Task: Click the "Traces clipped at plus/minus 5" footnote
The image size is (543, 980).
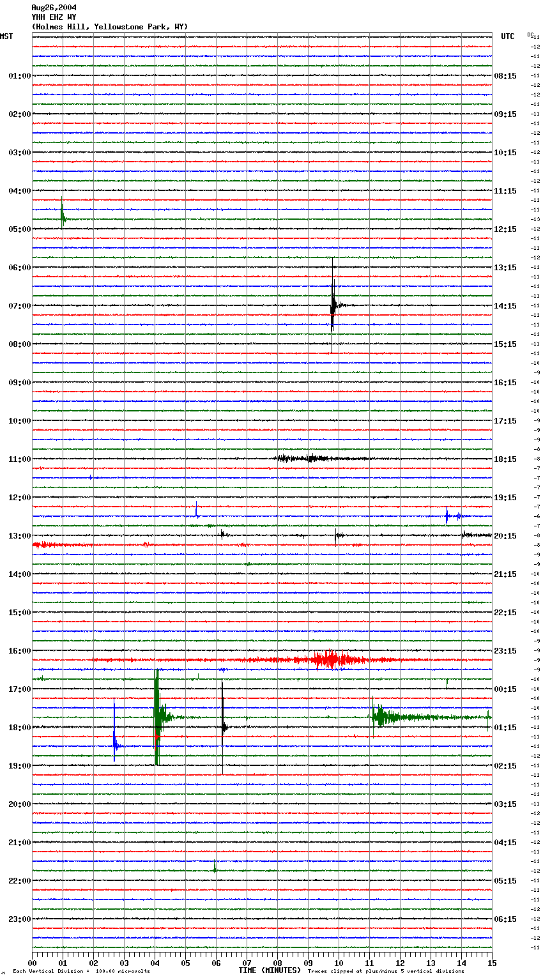Action: coord(386,972)
